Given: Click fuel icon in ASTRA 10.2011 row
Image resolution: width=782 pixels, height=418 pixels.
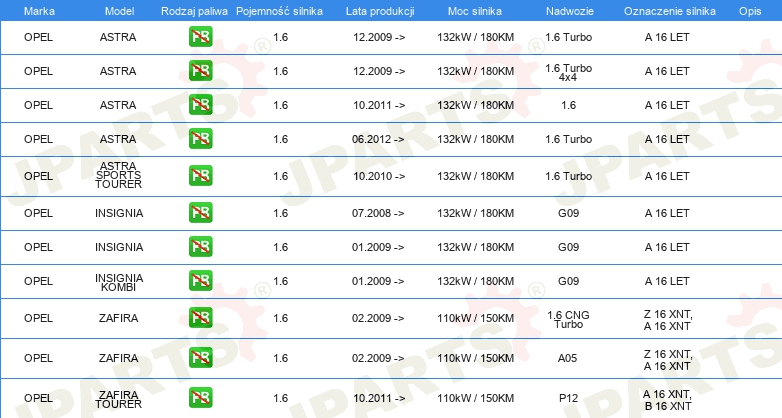Looking at the screenshot, I should tap(200, 105).
